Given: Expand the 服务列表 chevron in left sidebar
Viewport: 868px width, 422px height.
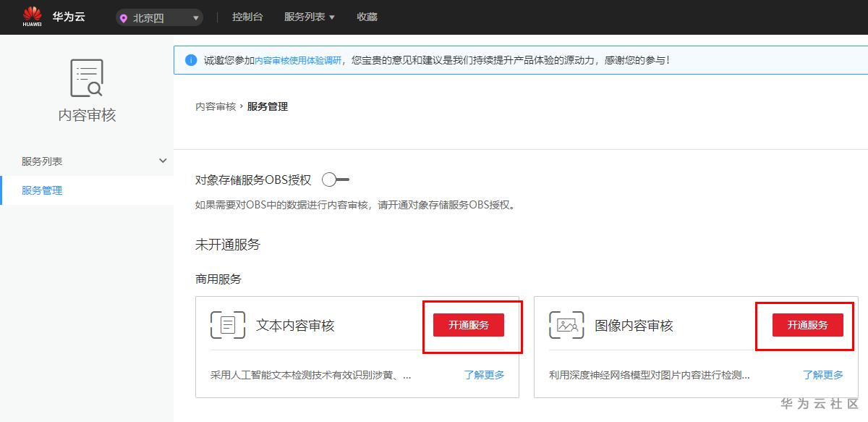Looking at the screenshot, I should pos(163,161).
